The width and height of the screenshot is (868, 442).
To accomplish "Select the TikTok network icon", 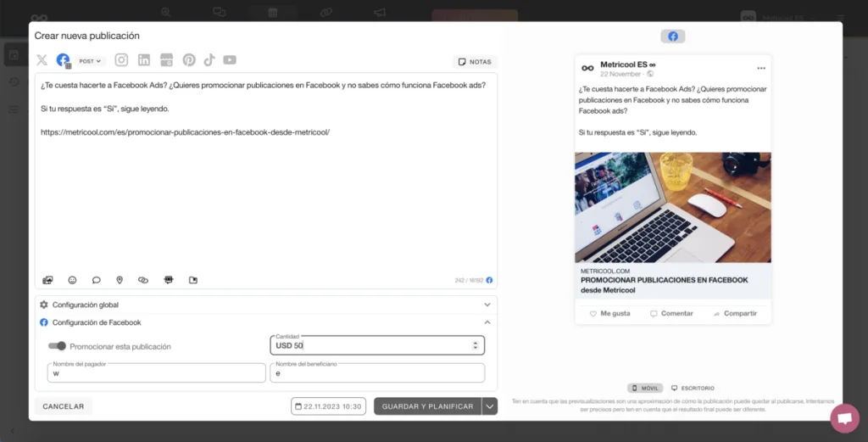I will tap(209, 60).
